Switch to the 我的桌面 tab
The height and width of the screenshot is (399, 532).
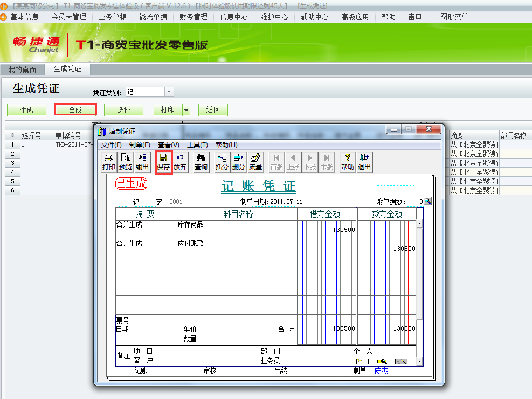[24, 69]
